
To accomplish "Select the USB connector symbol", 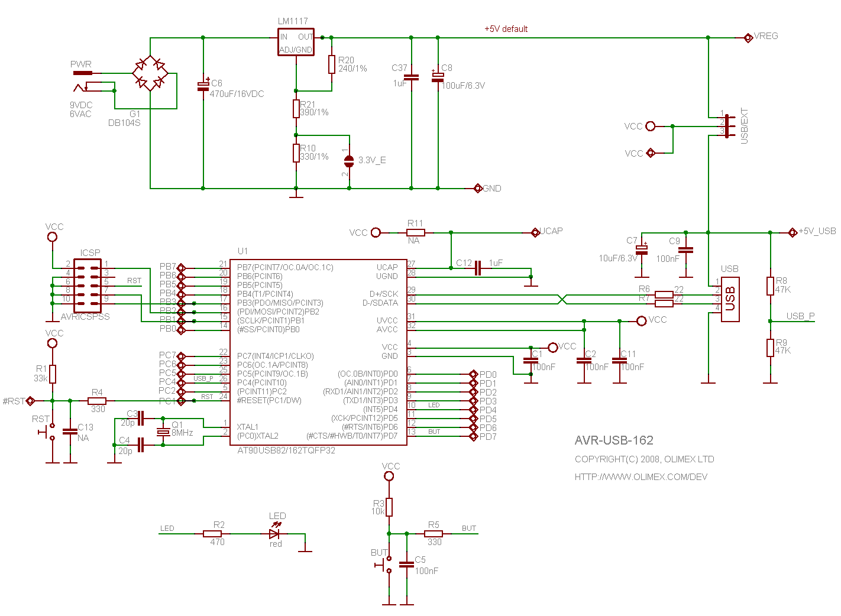I will click(x=730, y=299).
